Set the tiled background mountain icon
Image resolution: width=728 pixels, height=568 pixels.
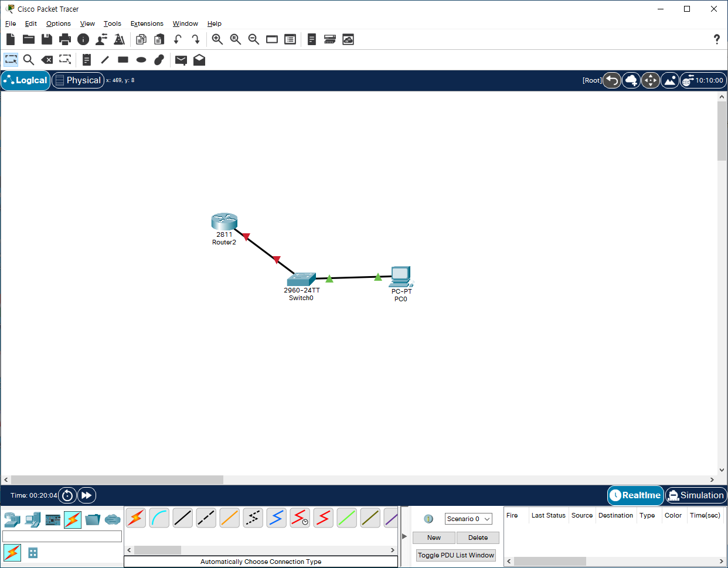coord(670,80)
